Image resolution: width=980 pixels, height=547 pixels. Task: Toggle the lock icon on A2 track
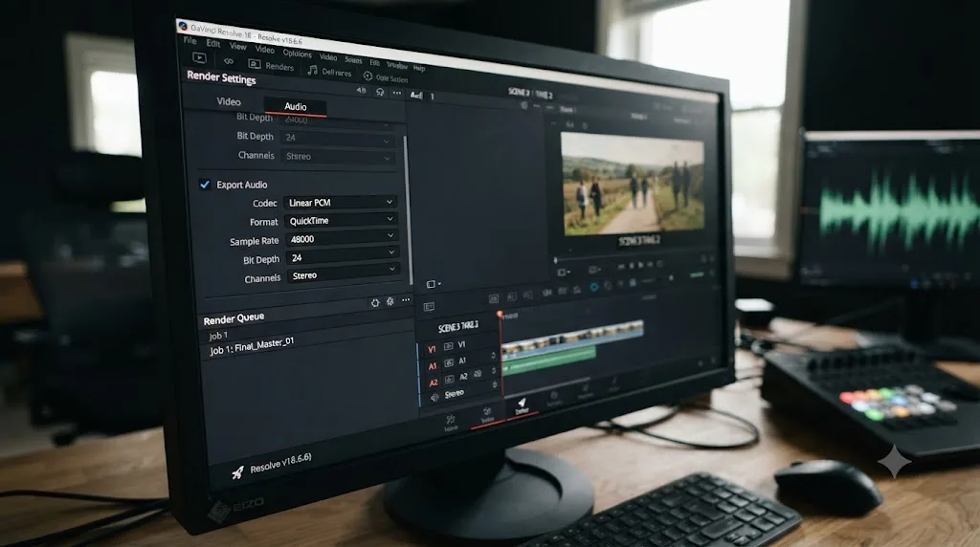494,370
